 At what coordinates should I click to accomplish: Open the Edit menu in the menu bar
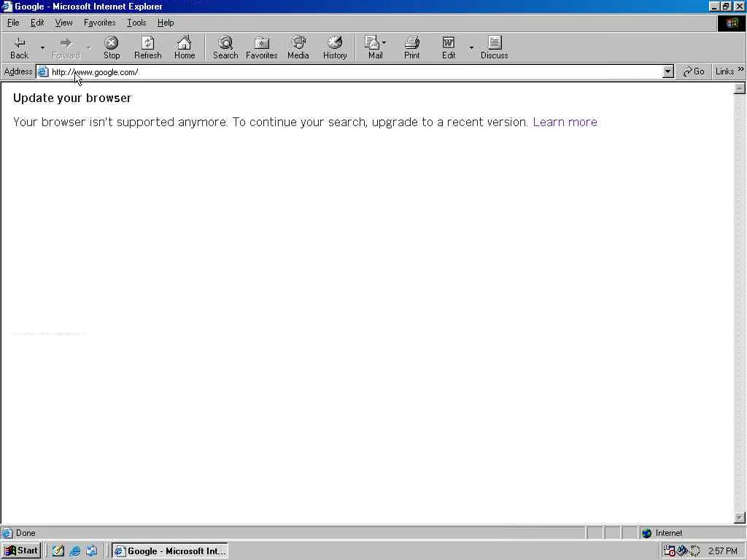click(x=37, y=23)
